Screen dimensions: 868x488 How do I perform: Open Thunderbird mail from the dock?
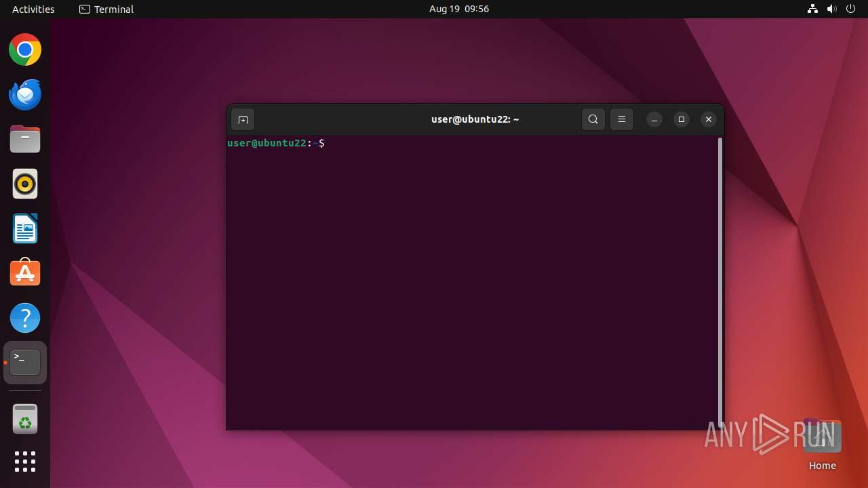tap(25, 95)
